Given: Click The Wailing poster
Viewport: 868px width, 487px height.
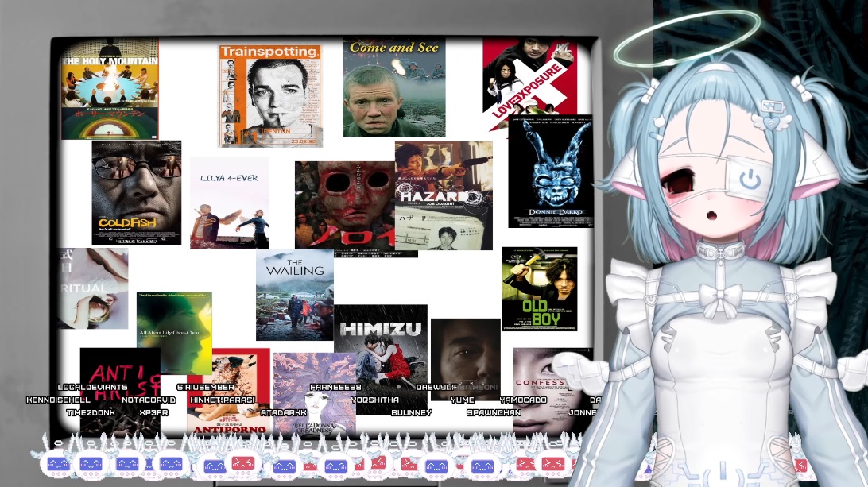Looking at the screenshot, I should tap(295, 295).
